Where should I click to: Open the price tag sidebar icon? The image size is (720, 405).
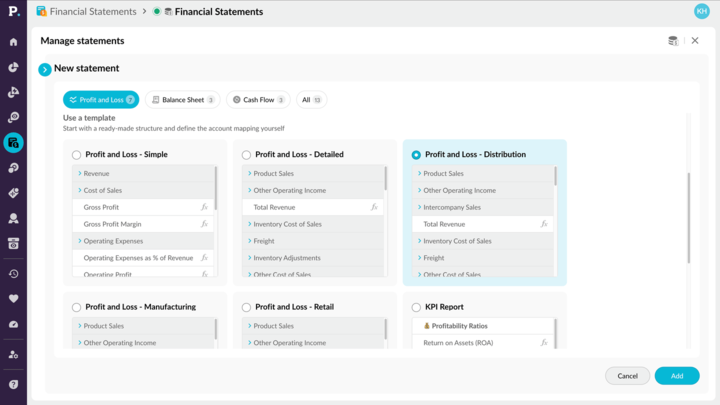click(x=13, y=193)
